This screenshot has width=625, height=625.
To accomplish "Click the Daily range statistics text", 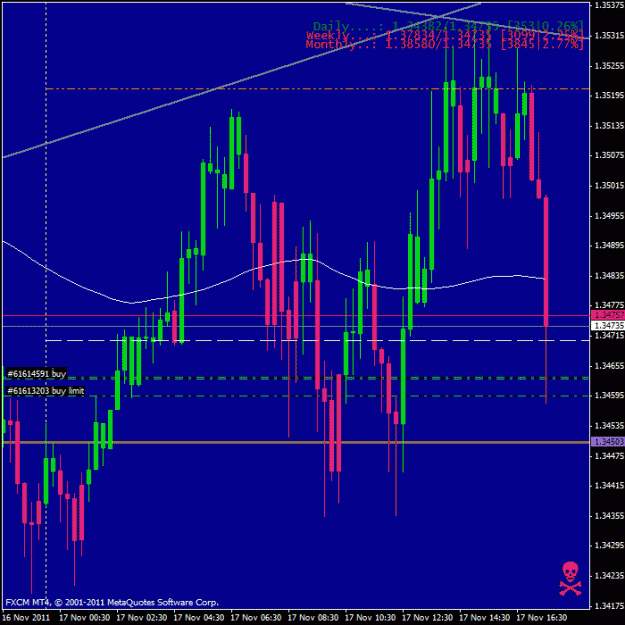I will tap(448, 26).
